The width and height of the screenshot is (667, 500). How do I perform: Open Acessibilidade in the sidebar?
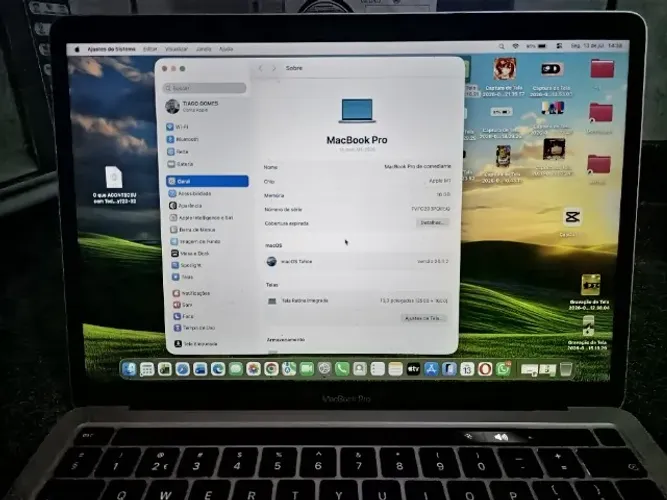pos(190,194)
